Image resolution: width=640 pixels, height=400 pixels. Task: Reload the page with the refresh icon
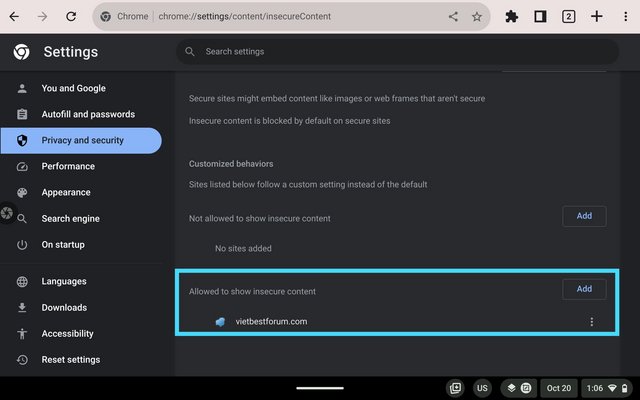click(71, 16)
